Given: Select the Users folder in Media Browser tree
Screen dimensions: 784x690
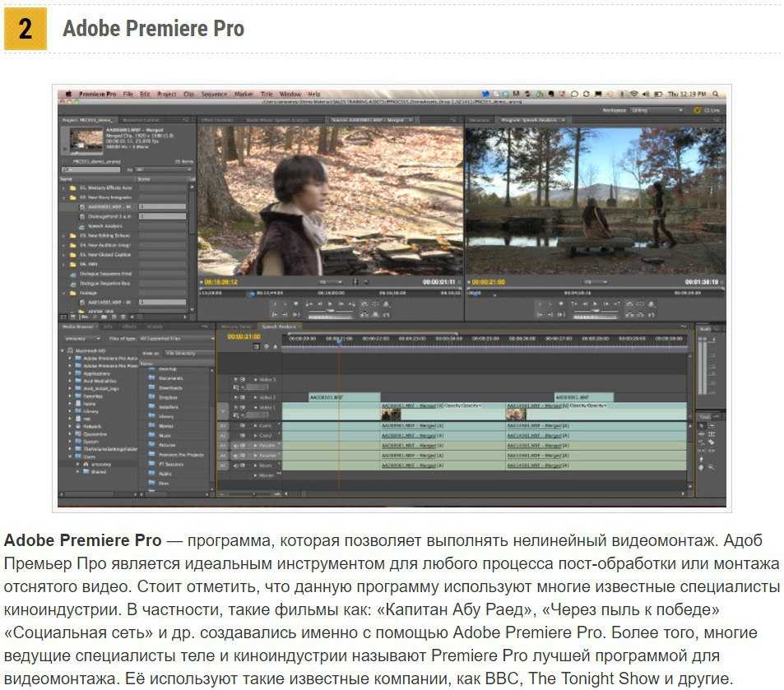Looking at the screenshot, I should point(86,456).
